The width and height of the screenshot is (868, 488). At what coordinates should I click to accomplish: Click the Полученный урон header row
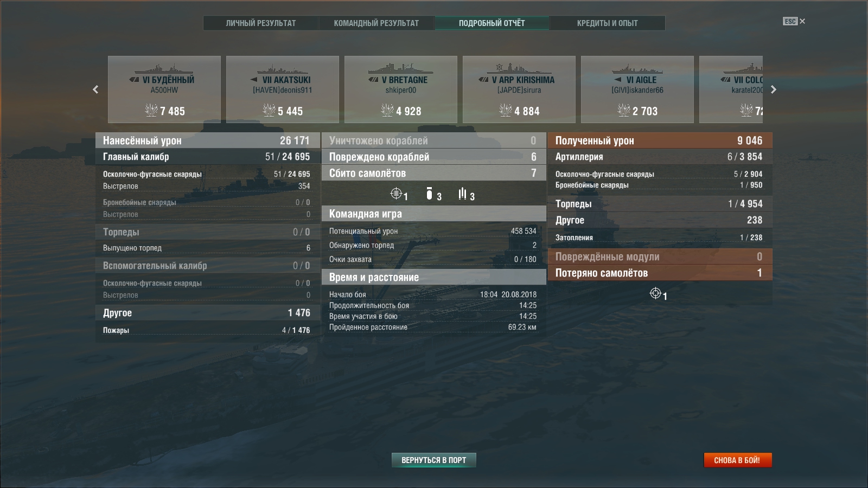(660, 140)
